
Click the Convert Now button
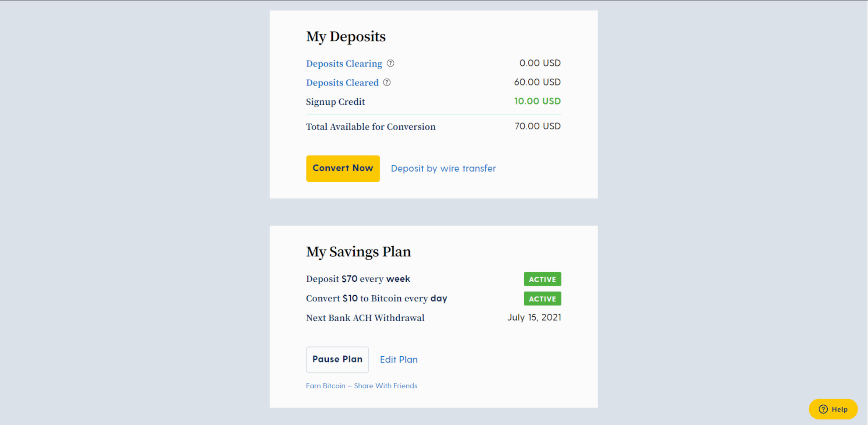click(343, 169)
